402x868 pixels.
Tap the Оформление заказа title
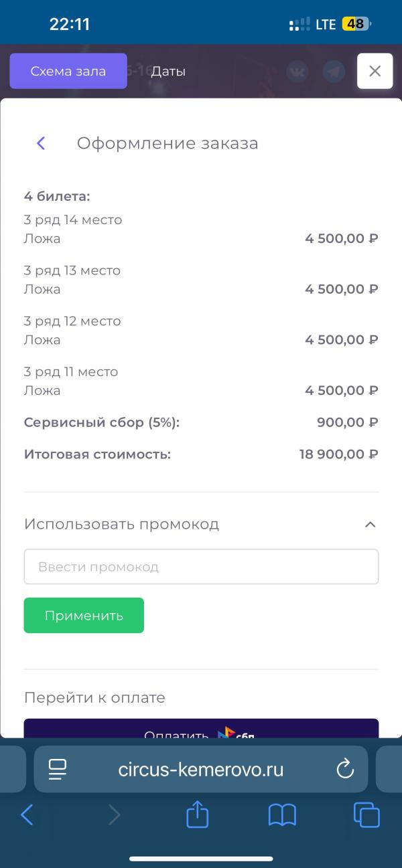point(167,143)
